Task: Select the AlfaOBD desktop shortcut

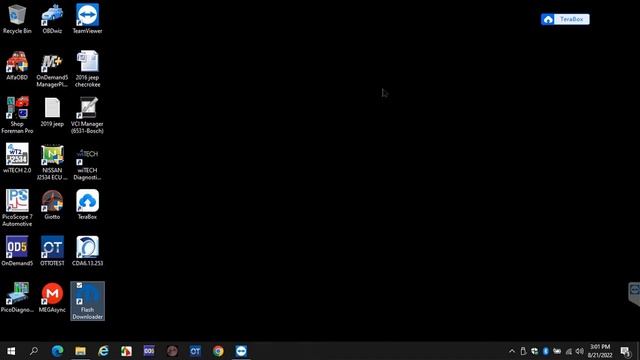Action: (x=17, y=65)
